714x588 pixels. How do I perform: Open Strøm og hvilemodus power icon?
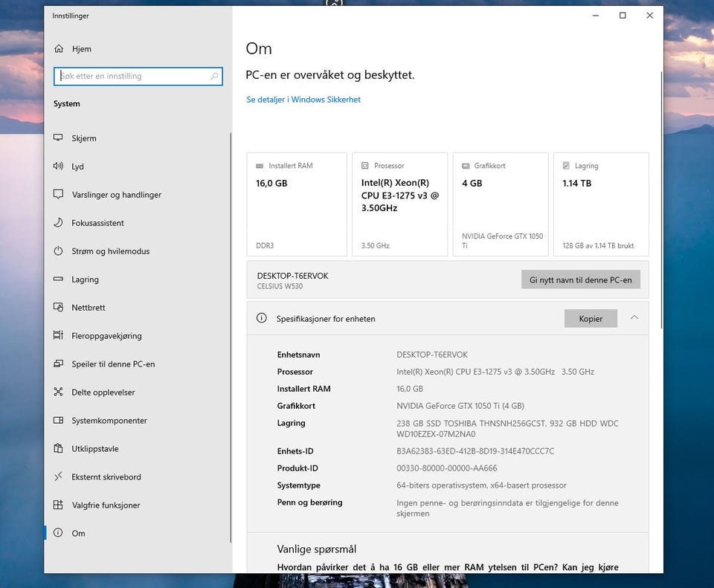pyautogui.click(x=59, y=251)
